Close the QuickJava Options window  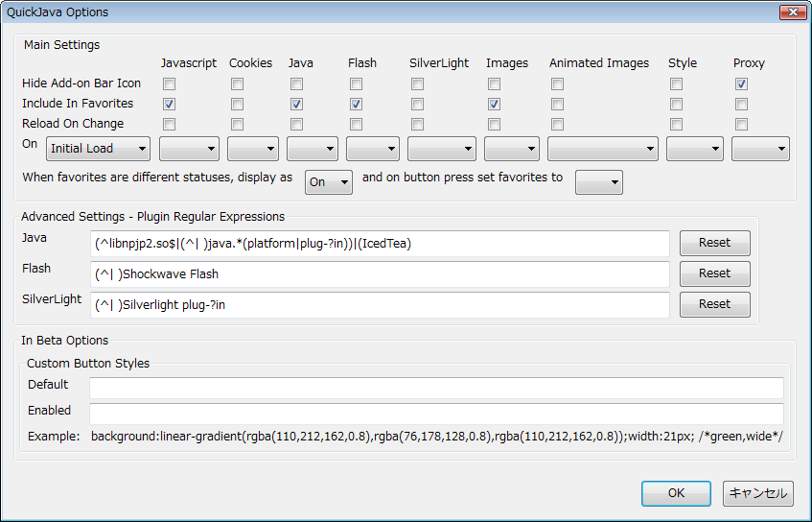click(x=793, y=12)
